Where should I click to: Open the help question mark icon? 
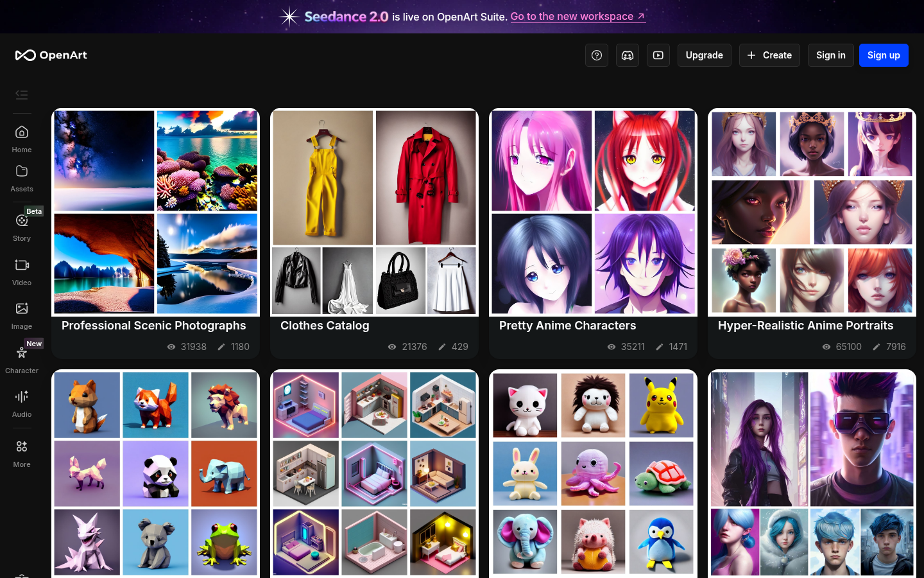coord(597,55)
